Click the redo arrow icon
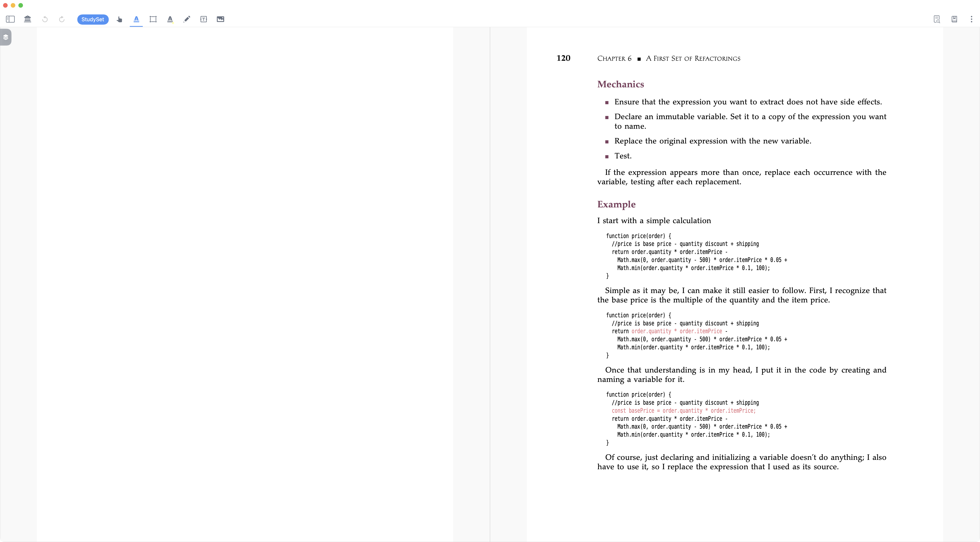980x542 pixels. click(62, 19)
